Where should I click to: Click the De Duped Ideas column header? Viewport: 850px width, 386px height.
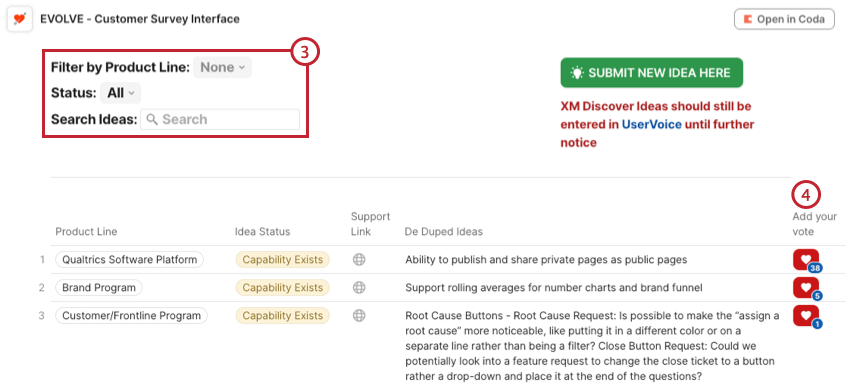pos(443,231)
